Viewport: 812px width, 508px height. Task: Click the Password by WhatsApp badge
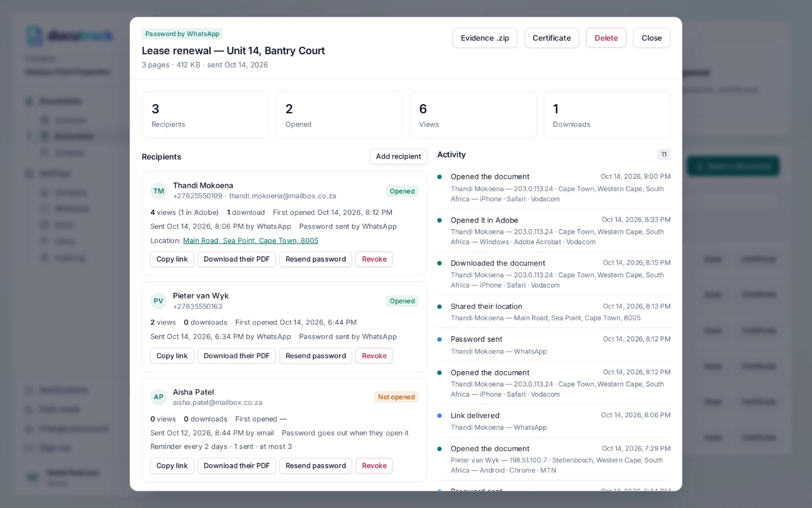pyautogui.click(x=182, y=34)
